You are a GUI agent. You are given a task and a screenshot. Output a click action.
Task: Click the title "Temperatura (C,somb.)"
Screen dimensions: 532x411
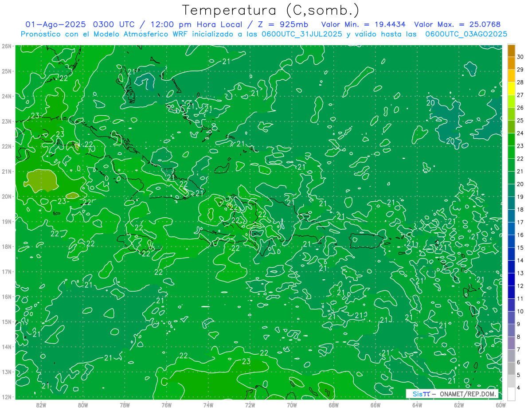coord(270,10)
